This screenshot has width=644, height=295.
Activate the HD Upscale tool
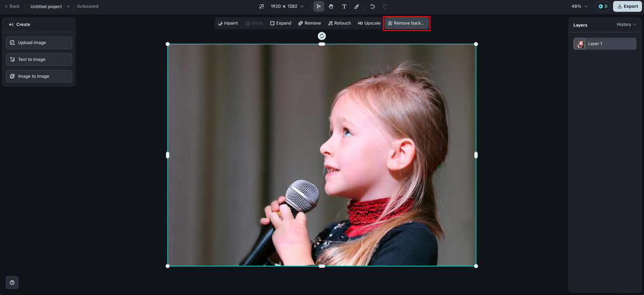coord(369,23)
